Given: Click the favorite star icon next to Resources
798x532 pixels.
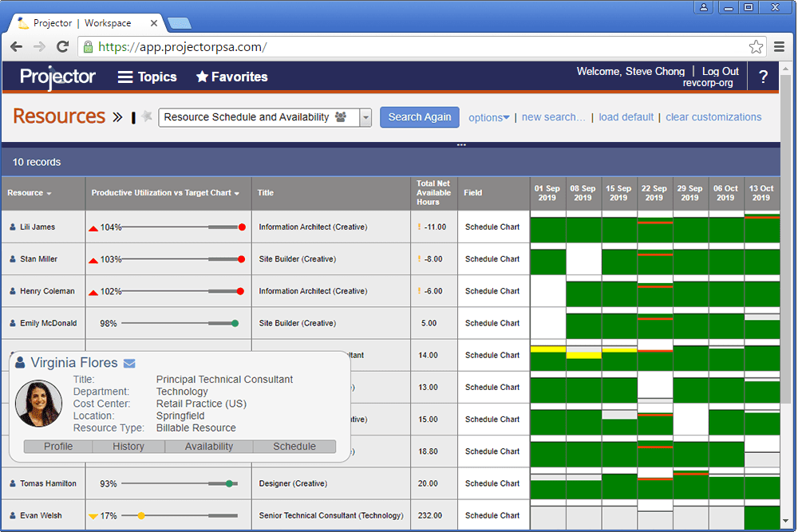Looking at the screenshot, I should tap(146, 117).
